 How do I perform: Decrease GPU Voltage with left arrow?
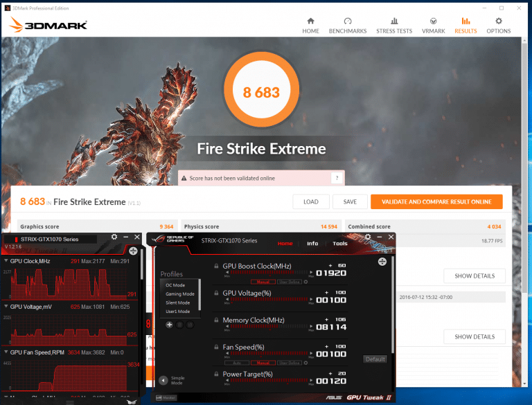227,299
